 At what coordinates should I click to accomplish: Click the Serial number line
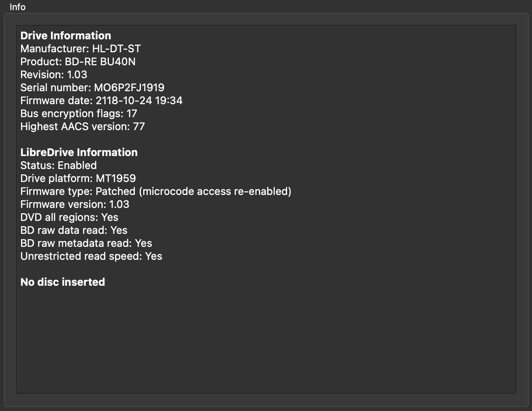[92, 88]
